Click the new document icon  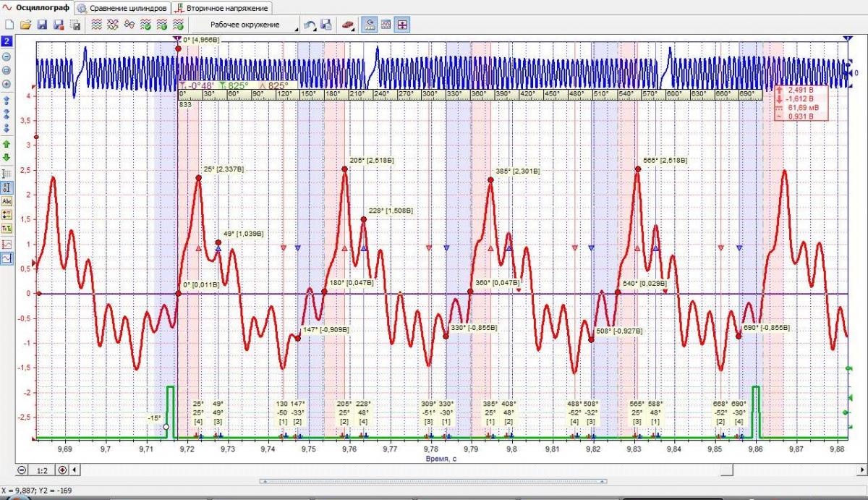9,25
